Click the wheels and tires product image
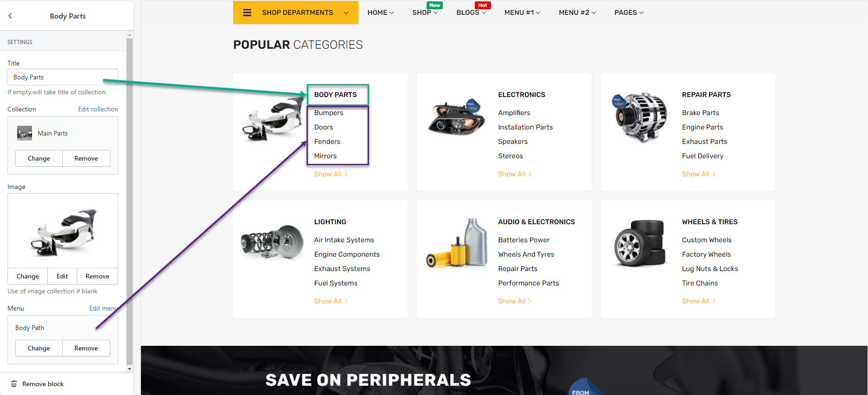Screen dimensions: 868x395 click(639, 243)
